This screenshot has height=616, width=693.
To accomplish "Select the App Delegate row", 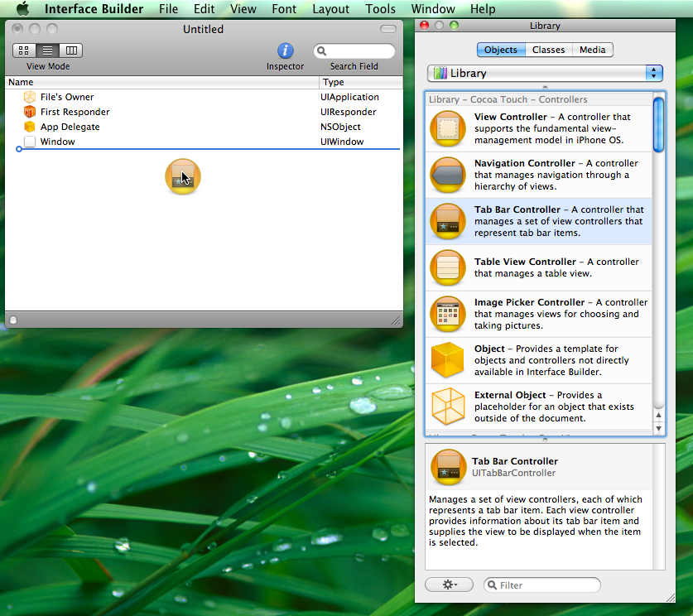I will [204, 127].
